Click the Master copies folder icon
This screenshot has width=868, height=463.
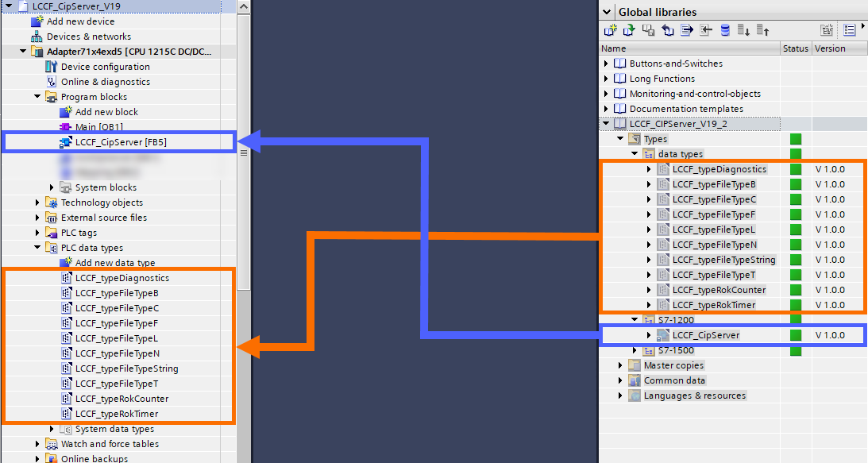click(635, 365)
